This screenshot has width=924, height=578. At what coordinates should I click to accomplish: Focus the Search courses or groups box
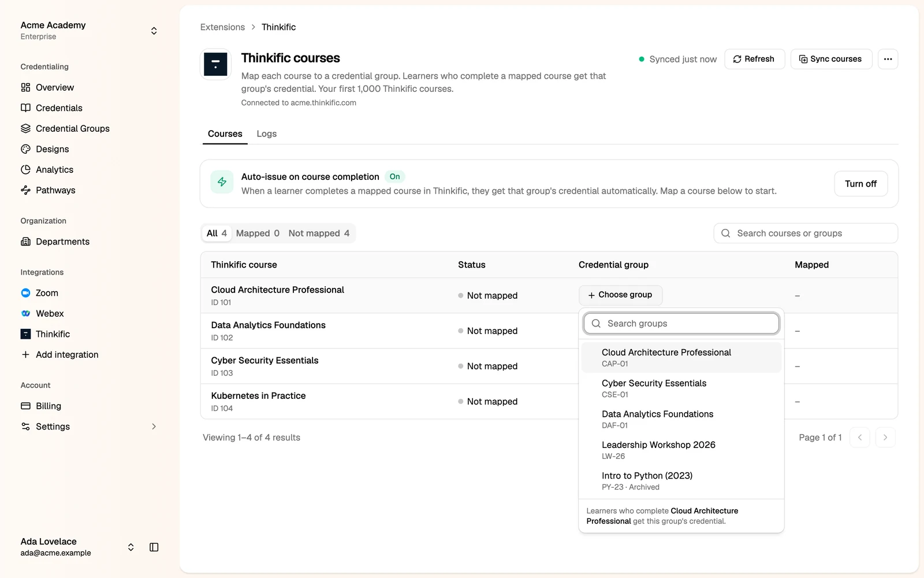pyautogui.click(x=806, y=234)
